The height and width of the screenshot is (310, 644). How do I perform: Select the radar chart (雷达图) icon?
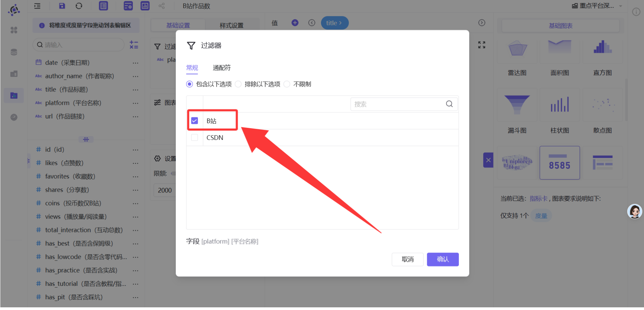coord(517,49)
